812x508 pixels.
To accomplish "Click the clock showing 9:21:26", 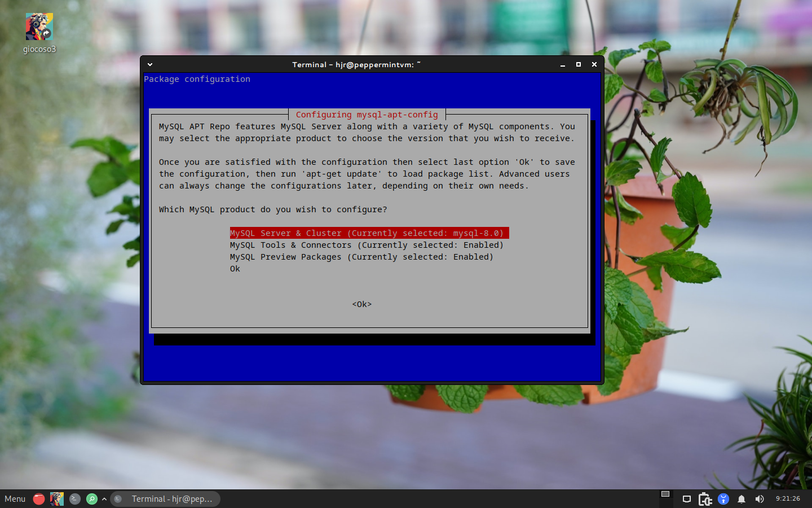I will [x=788, y=499].
